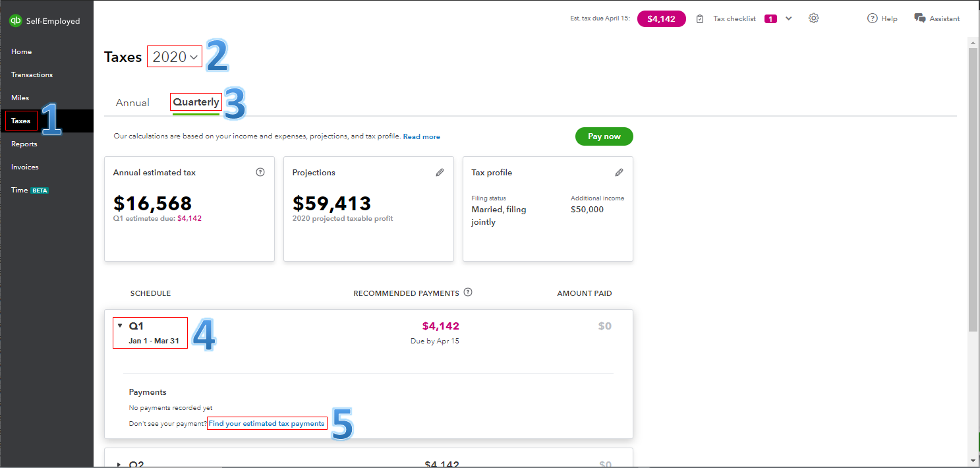Screen dimensions: 980x468
Task: Click the QuickBooks logo icon
Action: tap(16, 21)
